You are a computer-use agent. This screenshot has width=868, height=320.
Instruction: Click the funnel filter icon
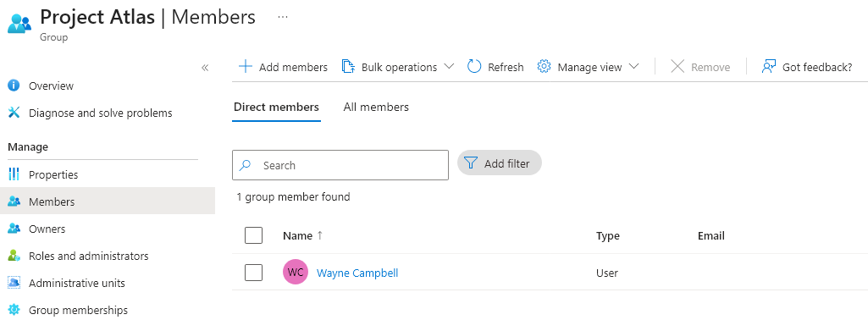point(471,163)
